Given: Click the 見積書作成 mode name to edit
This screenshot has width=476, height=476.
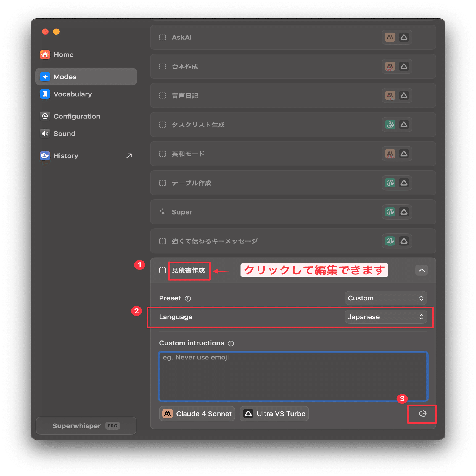Looking at the screenshot, I should click(189, 270).
